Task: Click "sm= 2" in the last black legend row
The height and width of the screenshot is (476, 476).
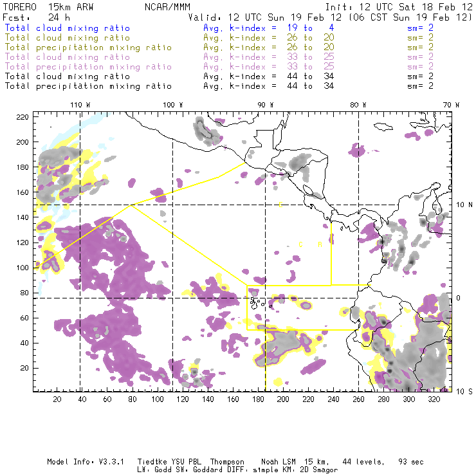Action: coord(420,86)
